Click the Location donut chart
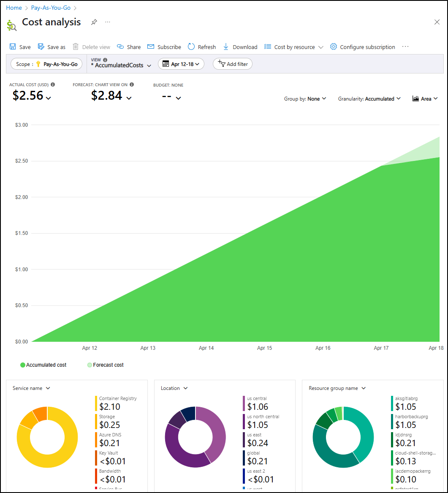The image size is (448, 493). (x=195, y=437)
